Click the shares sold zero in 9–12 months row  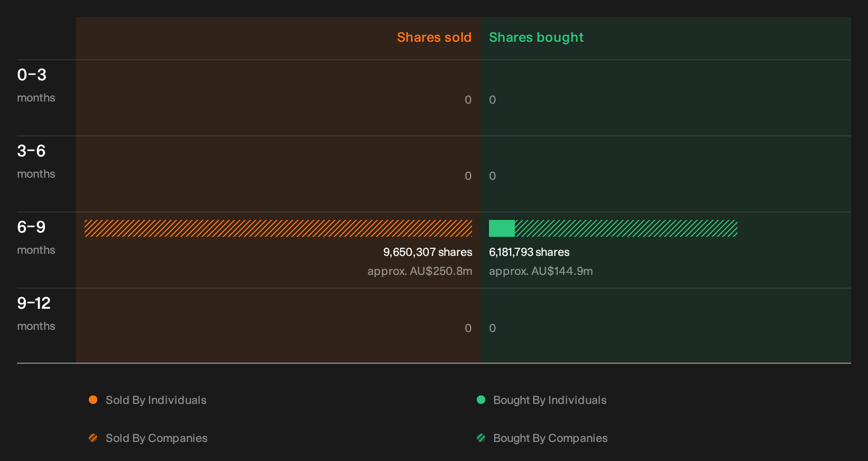468,328
